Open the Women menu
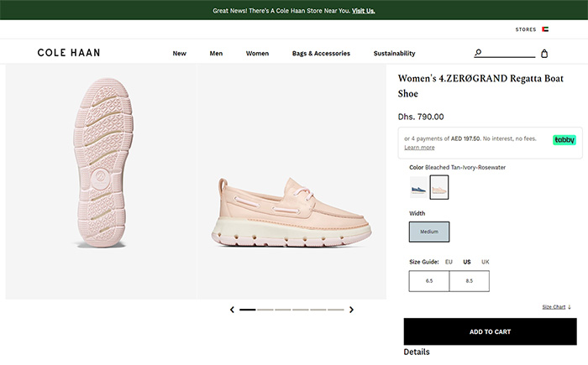This screenshot has height=365, width=588. pos(257,53)
